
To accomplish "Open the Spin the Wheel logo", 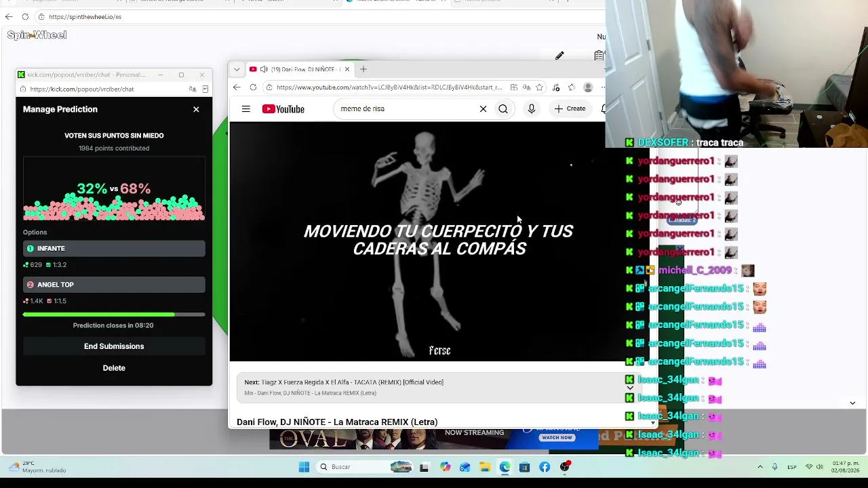I will 37,35.
